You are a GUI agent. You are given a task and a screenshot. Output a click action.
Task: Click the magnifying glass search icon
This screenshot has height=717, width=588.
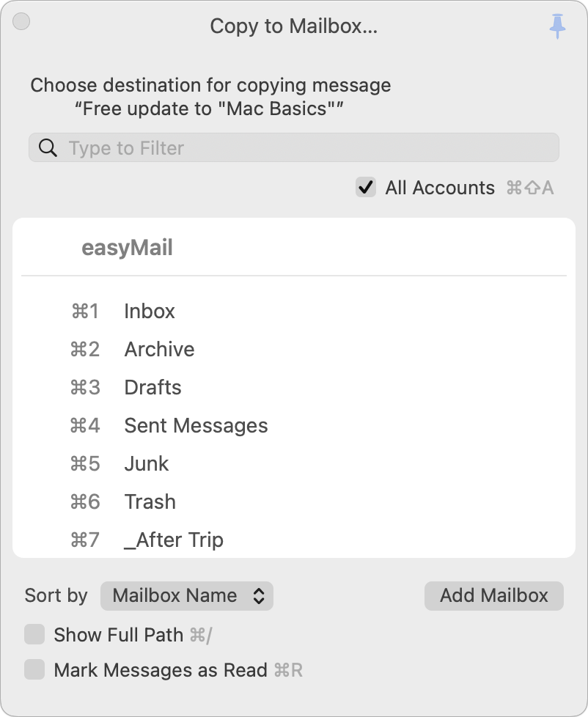tap(48, 148)
